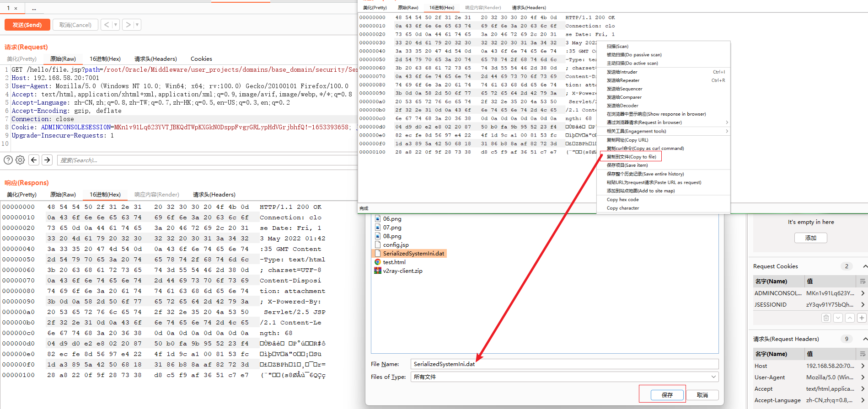Image resolution: width=868 pixels, height=409 pixels.
Task: Expand the Host header row chevron
Action: [863, 366]
